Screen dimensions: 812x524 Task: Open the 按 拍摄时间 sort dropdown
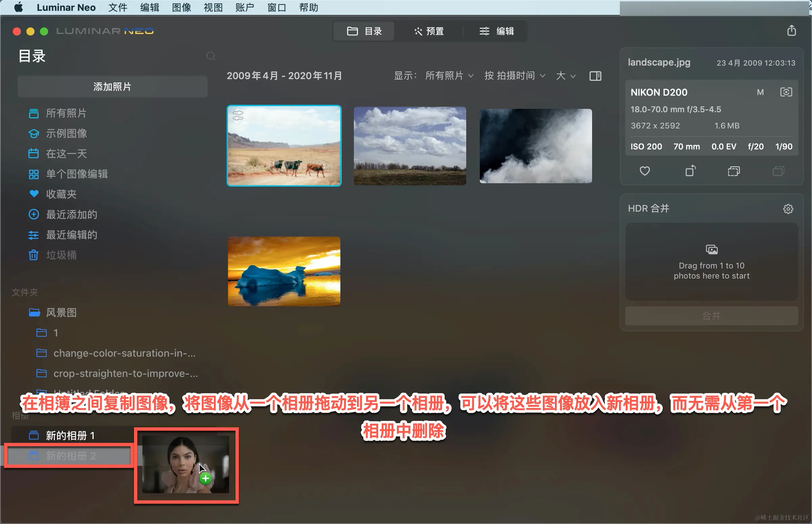click(x=515, y=76)
